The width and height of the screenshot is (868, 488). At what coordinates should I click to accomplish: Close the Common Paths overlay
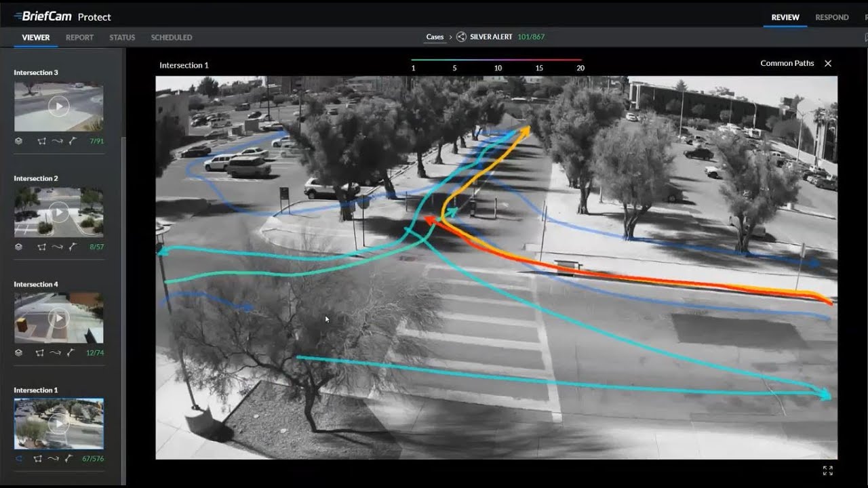828,63
